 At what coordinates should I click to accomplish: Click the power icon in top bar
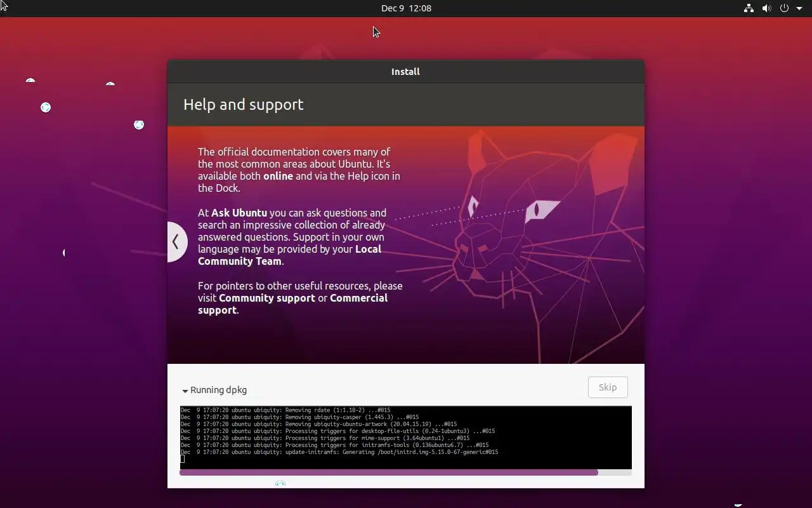pyautogui.click(x=784, y=8)
